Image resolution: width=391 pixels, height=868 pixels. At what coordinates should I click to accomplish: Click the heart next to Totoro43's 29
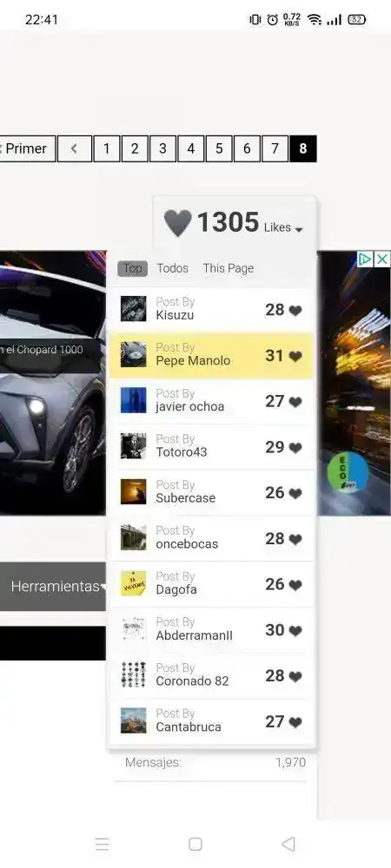(295, 448)
